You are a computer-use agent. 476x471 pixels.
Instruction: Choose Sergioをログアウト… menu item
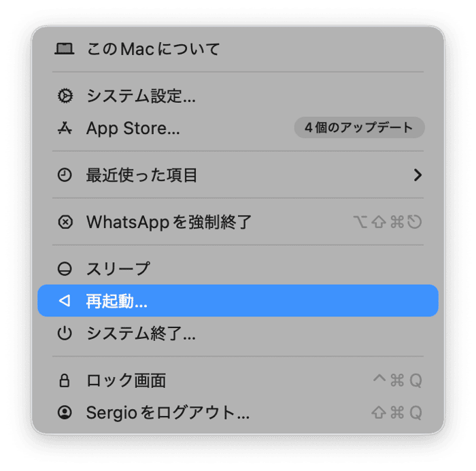(x=167, y=412)
